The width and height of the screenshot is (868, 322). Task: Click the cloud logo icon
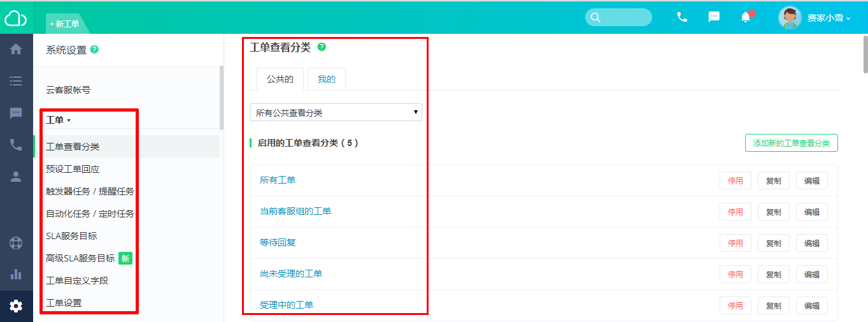tap(16, 18)
